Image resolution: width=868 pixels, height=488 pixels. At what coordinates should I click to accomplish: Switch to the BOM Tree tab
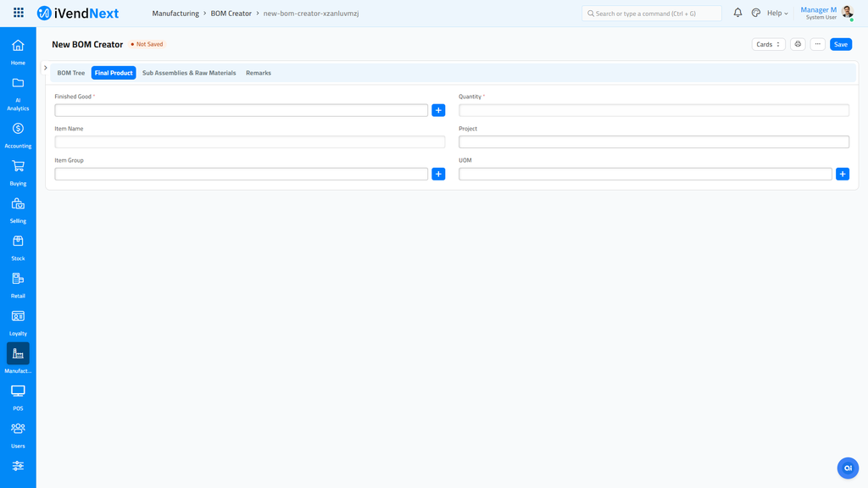(x=71, y=73)
